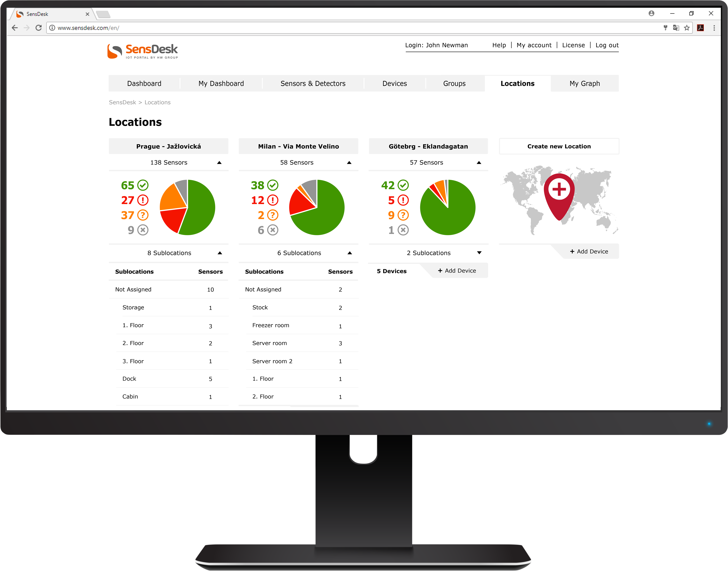Expand Götebrg 57 Sensors section arrow

tap(478, 163)
